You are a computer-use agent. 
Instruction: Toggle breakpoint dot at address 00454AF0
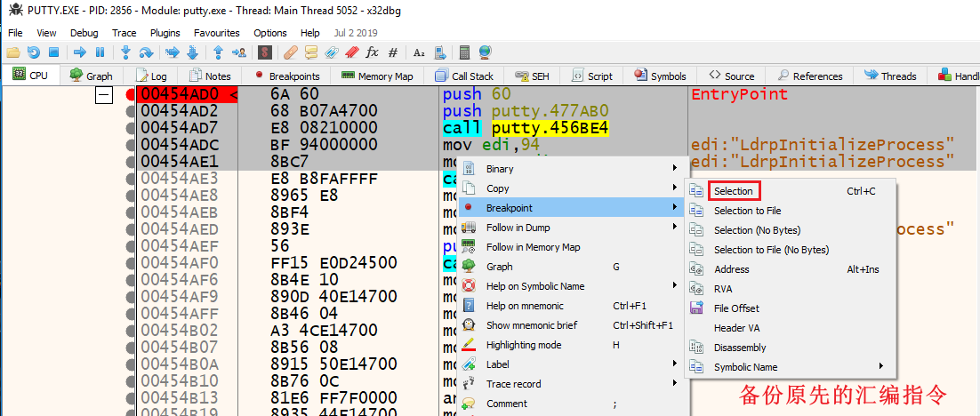coord(131,264)
